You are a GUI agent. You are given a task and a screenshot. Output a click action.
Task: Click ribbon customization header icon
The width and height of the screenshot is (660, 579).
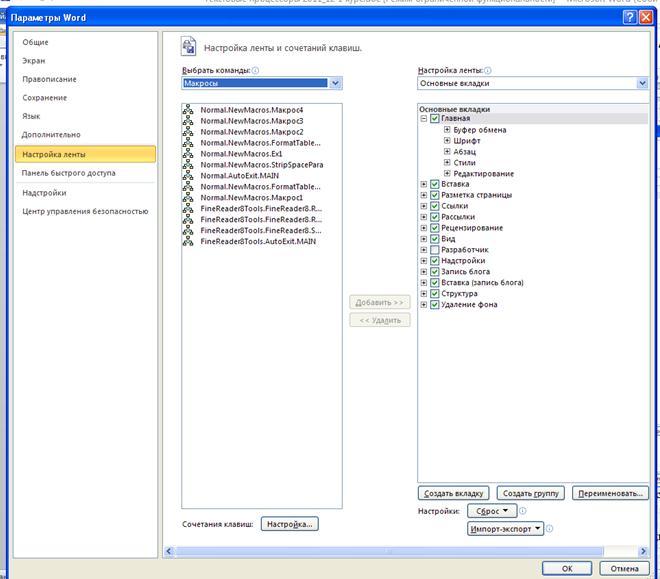pyautogui.click(x=188, y=46)
